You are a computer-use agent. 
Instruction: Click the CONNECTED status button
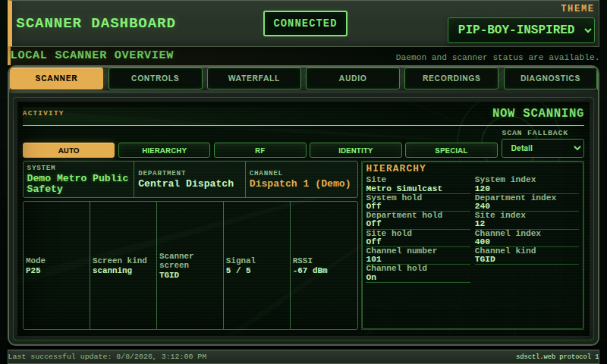click(x=305, y=24)
